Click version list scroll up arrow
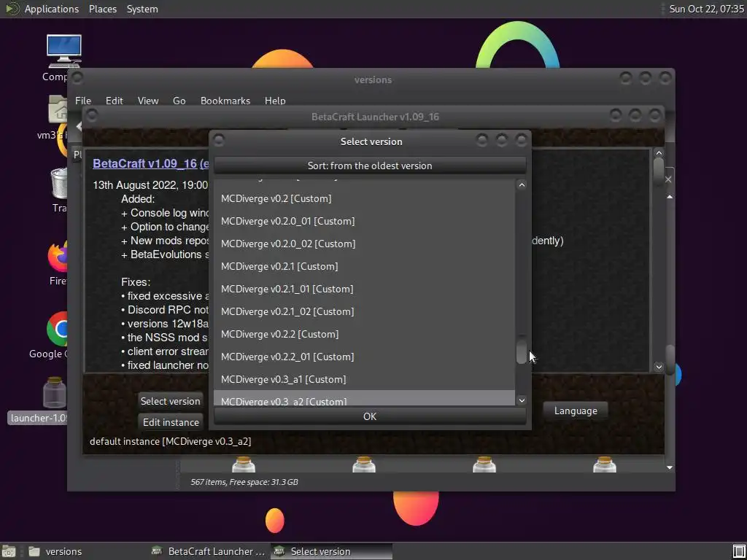 pyautogui.click(x=522, y=184)
